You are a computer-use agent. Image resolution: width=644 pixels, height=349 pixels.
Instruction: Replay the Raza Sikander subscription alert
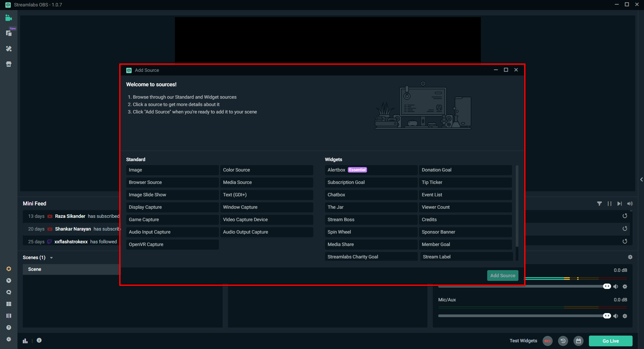[x=625, y=216]
